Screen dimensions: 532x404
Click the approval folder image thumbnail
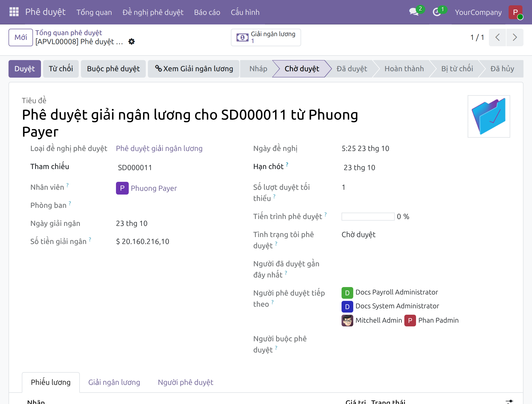(489, 116)
